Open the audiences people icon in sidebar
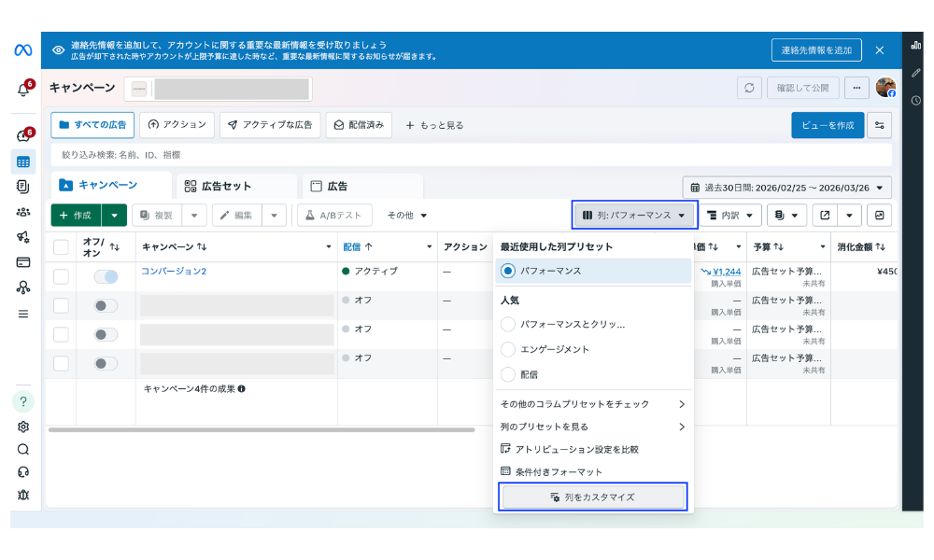934x560 pixels. pyautogui.click(x=23, y=212)
